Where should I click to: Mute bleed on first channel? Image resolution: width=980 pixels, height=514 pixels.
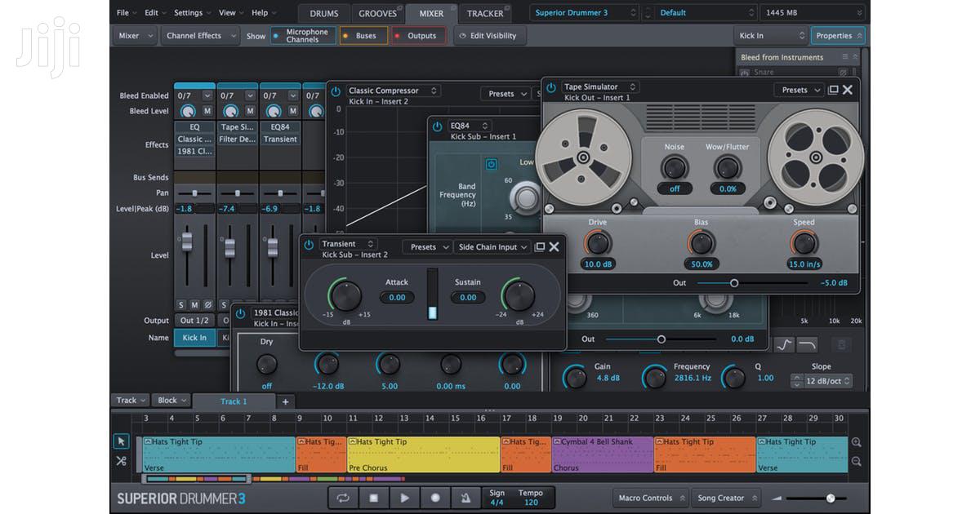tap(207, 111)
